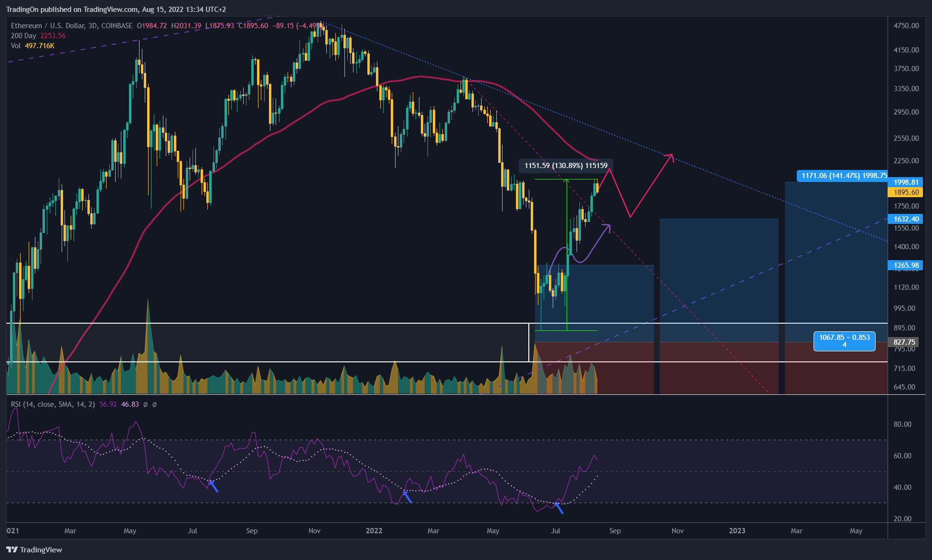Click 995.00 on the price axis
Viewport: 932px width, 560px height.
tap(904, 308)
